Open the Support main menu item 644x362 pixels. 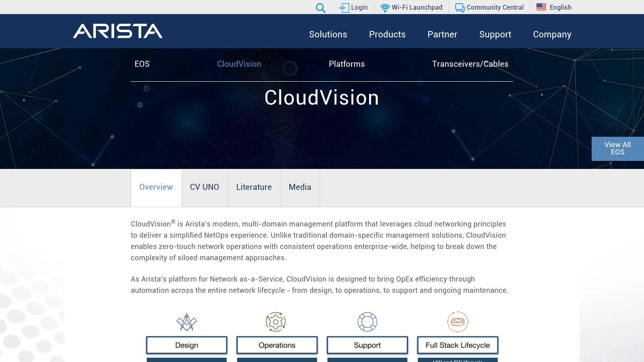click(495, 35)
